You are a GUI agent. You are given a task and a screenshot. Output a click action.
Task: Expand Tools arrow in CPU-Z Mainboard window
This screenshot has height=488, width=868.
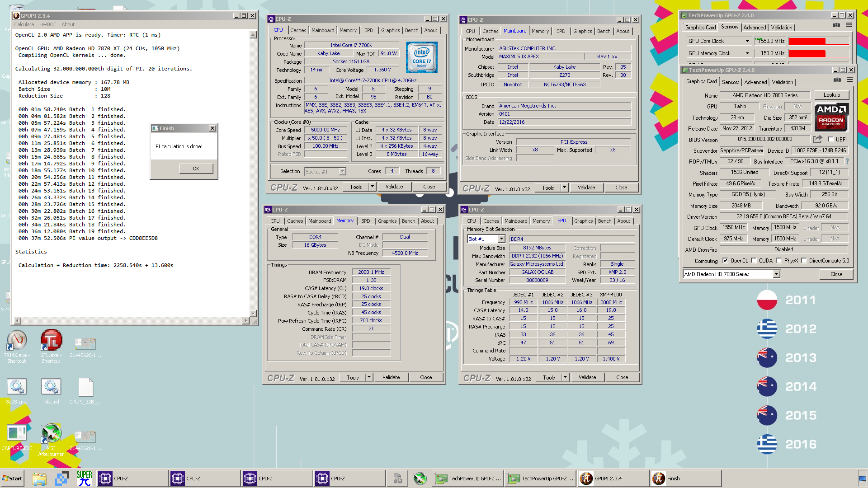coord(564,188)
